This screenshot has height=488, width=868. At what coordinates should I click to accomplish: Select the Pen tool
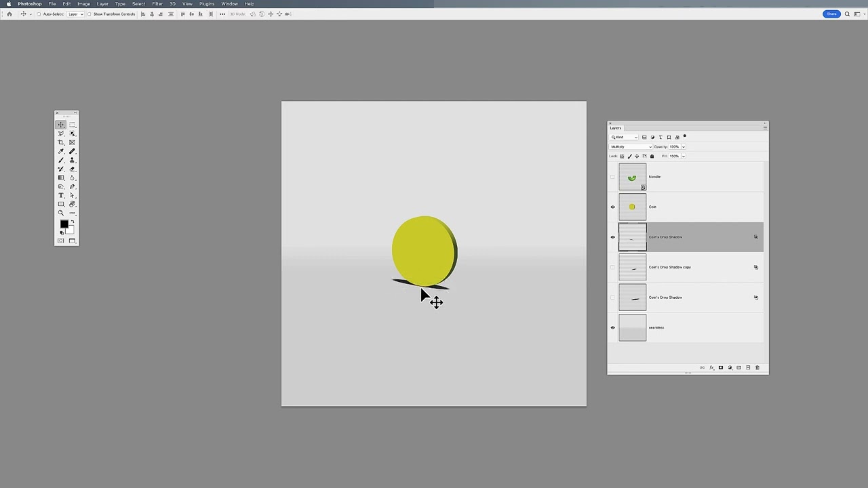point(72,186)
